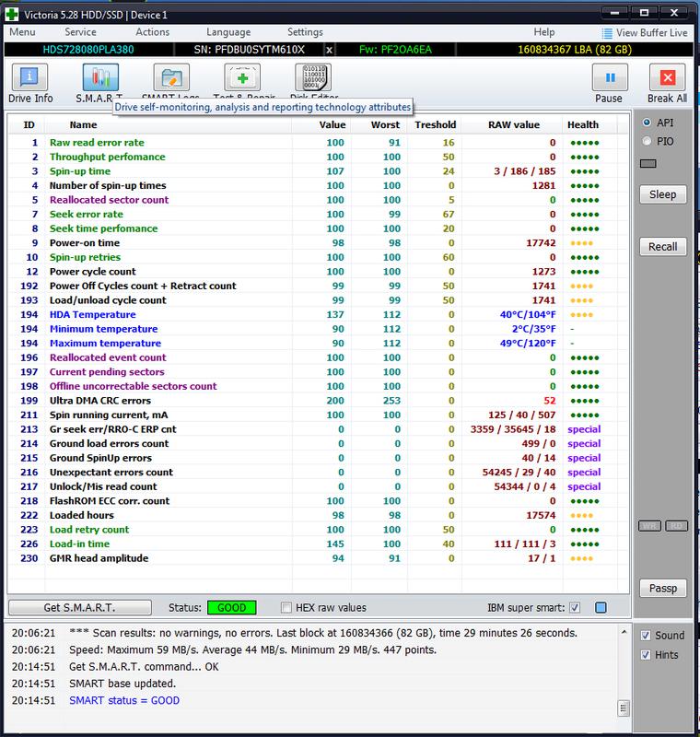Click the red Break All icon

(x=667, y=77)
